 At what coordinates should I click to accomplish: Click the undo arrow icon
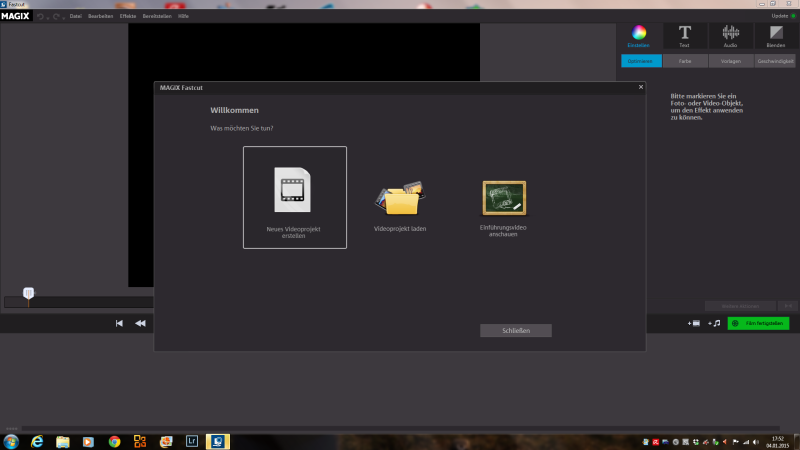click(40, 16)
